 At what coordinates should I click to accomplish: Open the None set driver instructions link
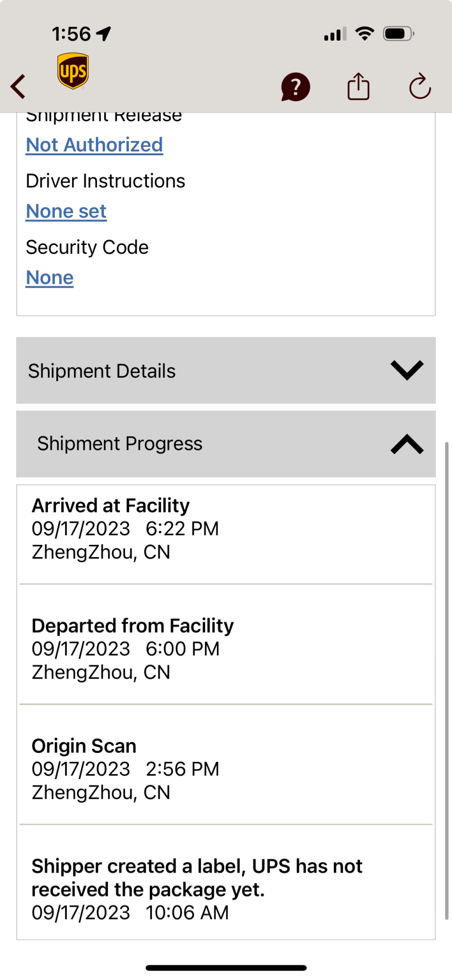pos(66,211)
